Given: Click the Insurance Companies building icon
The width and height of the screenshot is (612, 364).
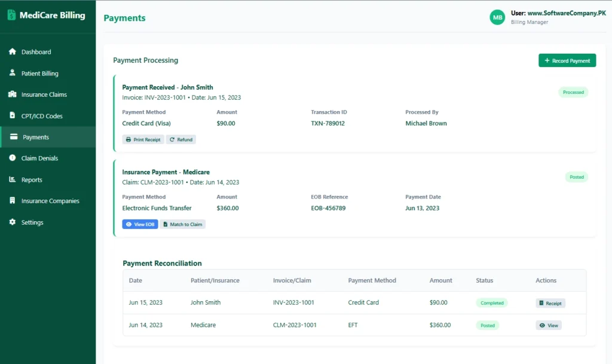Looking at the screenshot, I should [x=12, y=201].
